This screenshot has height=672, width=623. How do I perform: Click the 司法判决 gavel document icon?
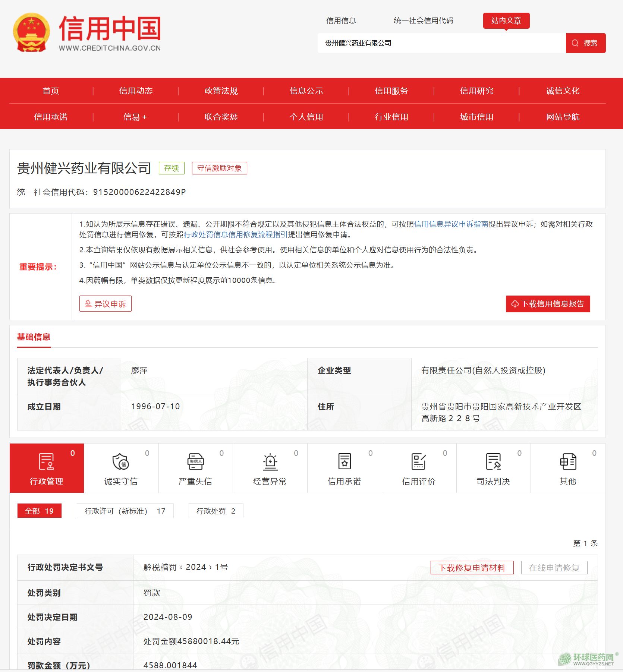click(493, 461)
